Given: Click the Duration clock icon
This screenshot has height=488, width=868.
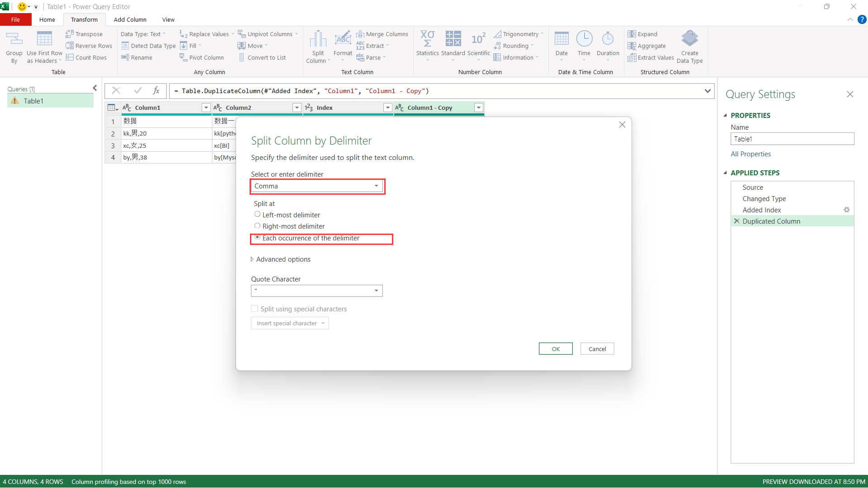Looking at the screenshot, I should click(608, 39).
